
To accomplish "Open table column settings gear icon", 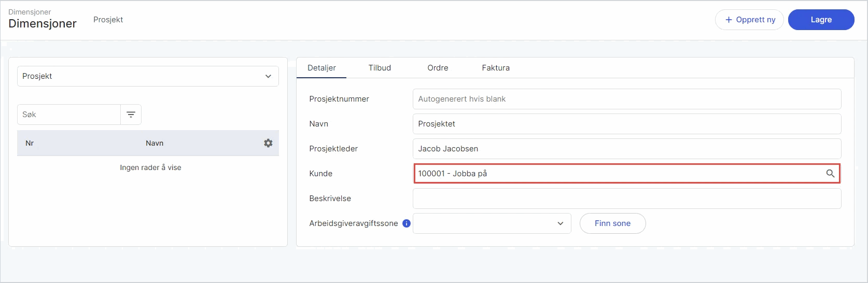I will pos(268,143).
